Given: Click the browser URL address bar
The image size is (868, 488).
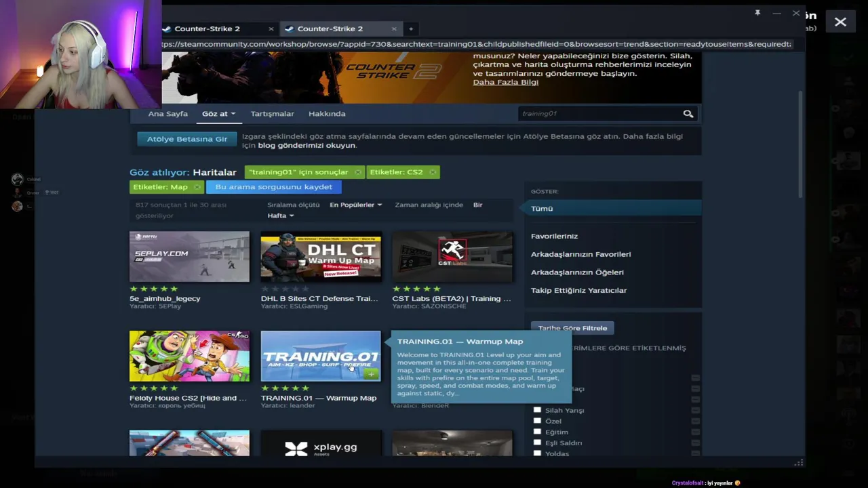Looking at the screenshot, I should point(477,44).
